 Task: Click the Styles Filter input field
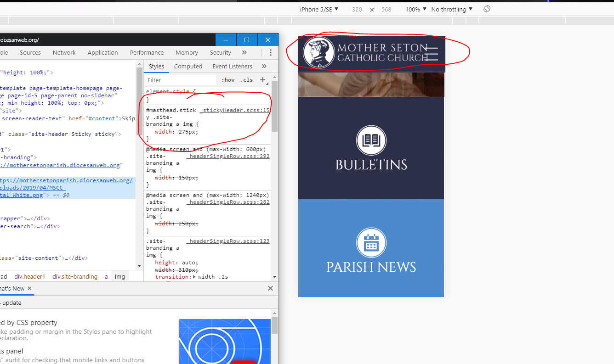[x=181, y=80]
